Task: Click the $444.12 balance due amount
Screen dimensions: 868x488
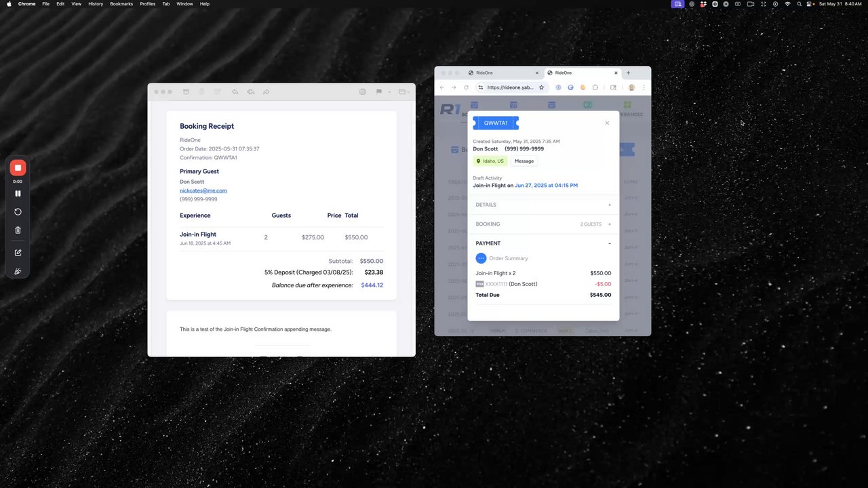Action: click(x=372, y=285)
